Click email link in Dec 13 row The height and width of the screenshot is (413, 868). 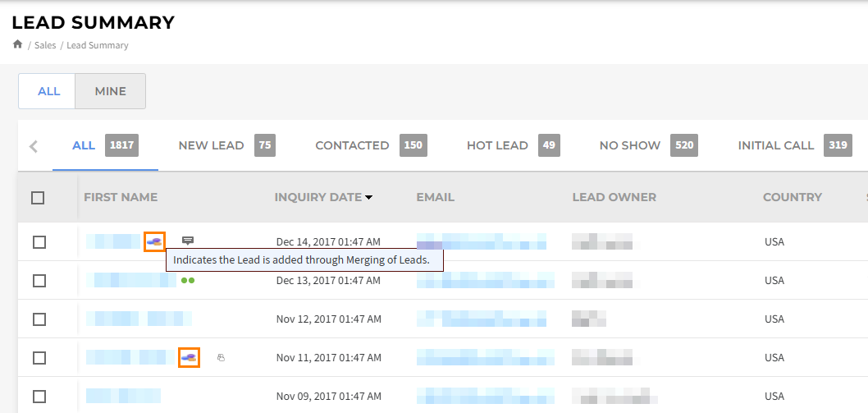[486, 281]
